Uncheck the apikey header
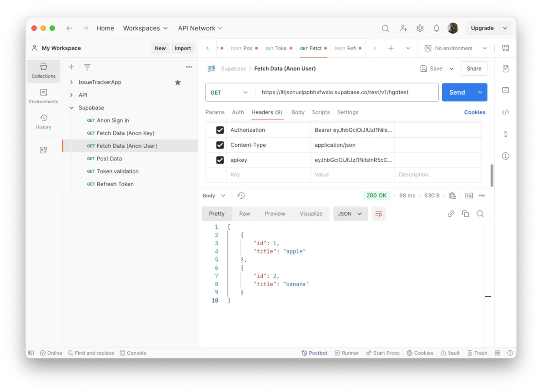Screen dimensions: 542x392 click(220, 160)
